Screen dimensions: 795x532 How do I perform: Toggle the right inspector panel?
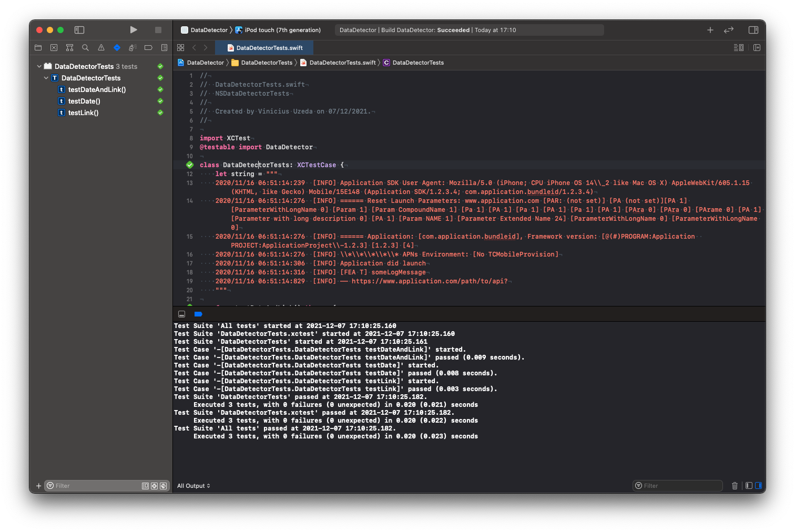(753, 30)
